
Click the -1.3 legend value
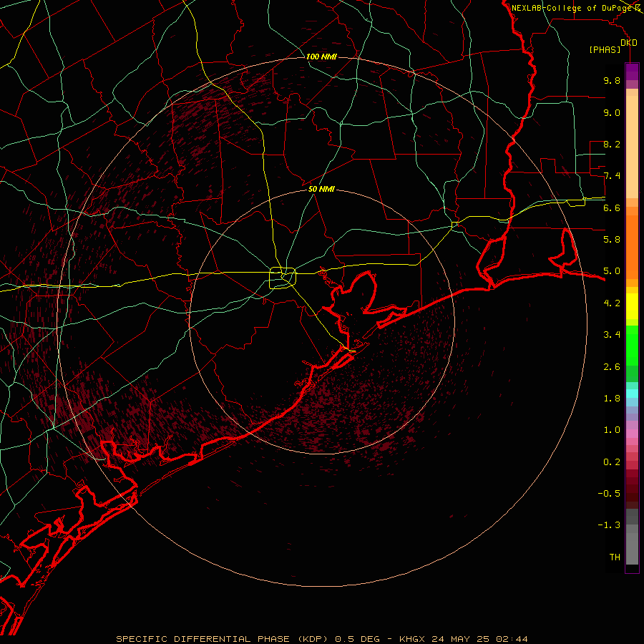pos(609,525)
